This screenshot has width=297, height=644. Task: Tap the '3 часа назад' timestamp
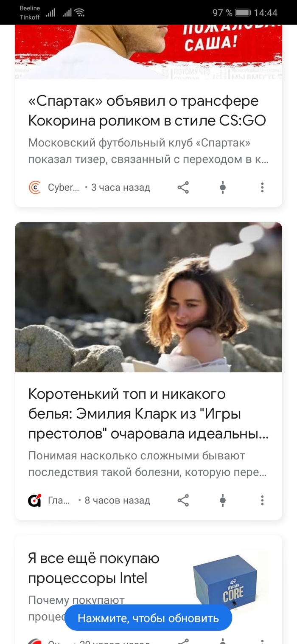click(x=120, y=188)
